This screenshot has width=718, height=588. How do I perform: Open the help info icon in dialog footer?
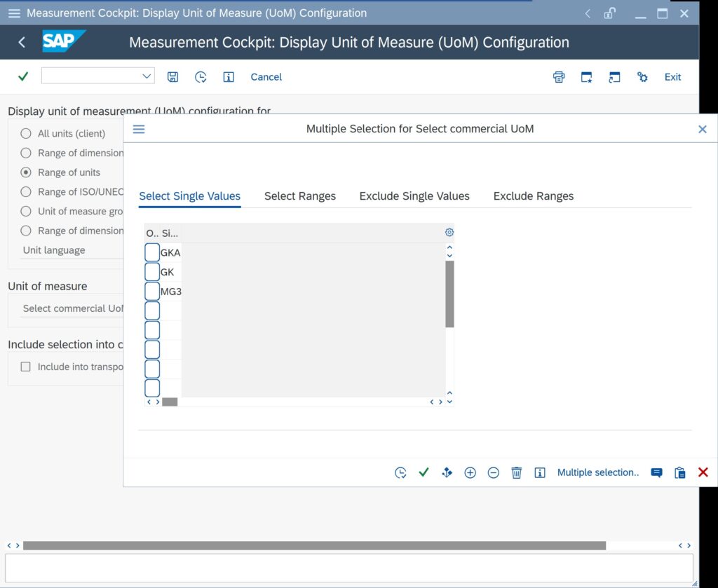540,472
